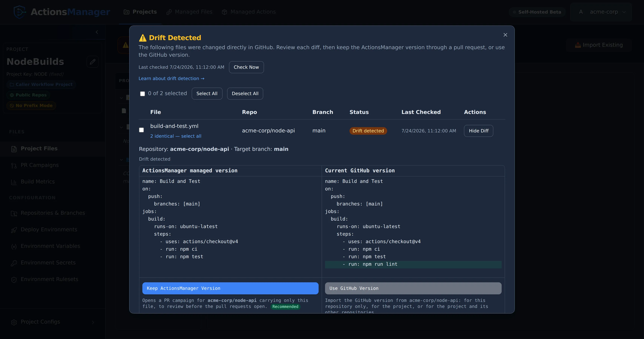644x339 pixels.
Task: Open Project Files in the sidebar
Action: click(53, 148)
